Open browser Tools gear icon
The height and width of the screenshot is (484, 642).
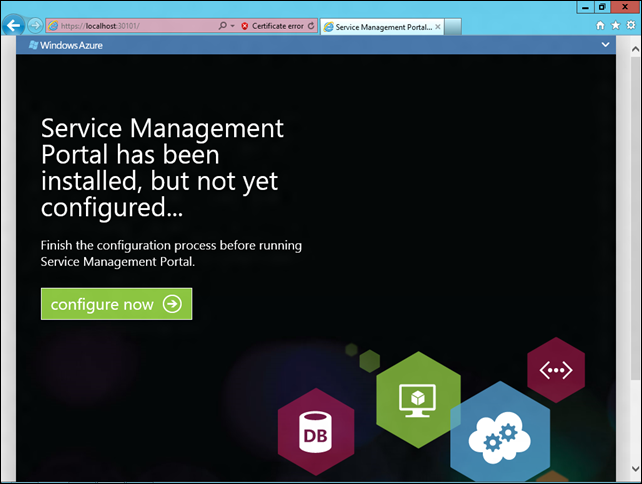(x=631, y=25)
